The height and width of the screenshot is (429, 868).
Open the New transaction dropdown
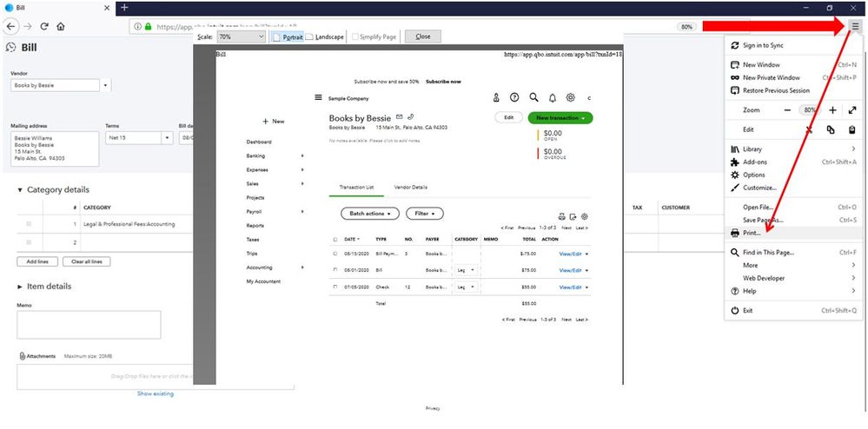point(560,118)
